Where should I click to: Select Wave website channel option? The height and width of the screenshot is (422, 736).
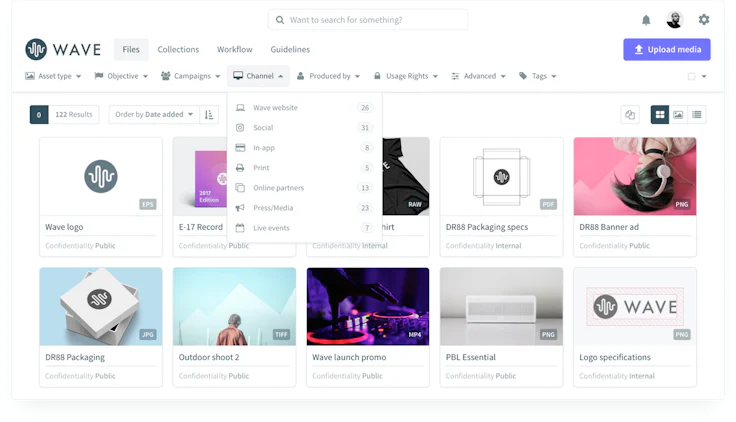tap(304, 107)
